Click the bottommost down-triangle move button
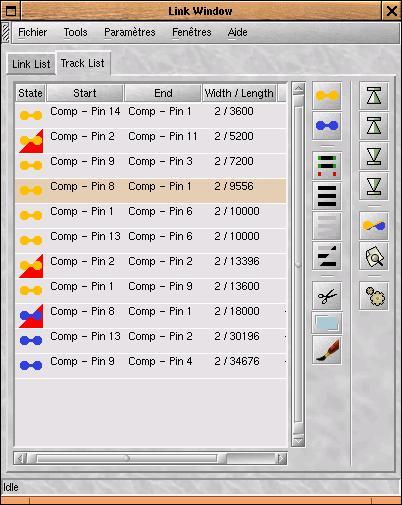402x505 pixels. point(374,186)
